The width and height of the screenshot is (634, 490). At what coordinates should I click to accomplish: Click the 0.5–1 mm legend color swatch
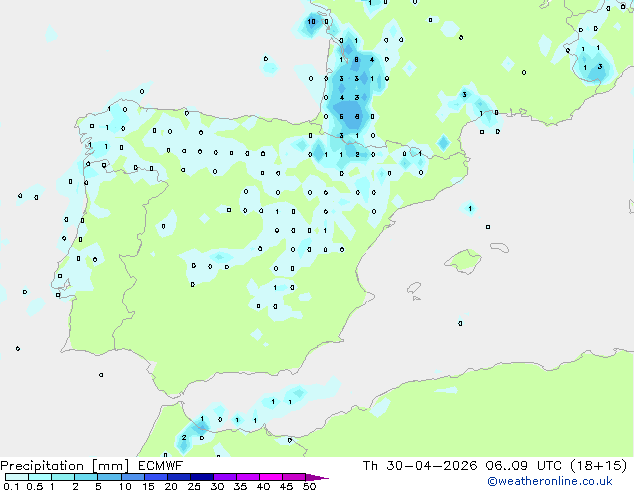(x=40, y=477)
